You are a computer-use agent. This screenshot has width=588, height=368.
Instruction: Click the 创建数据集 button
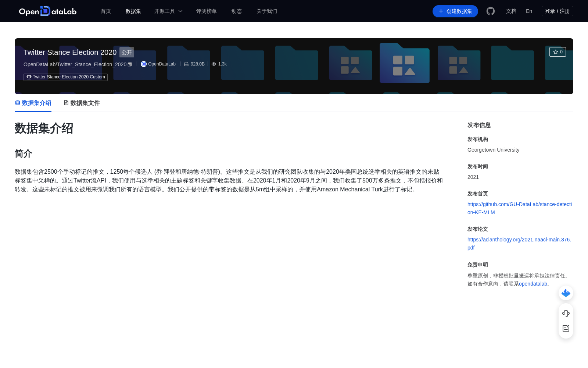pos(455,11)
